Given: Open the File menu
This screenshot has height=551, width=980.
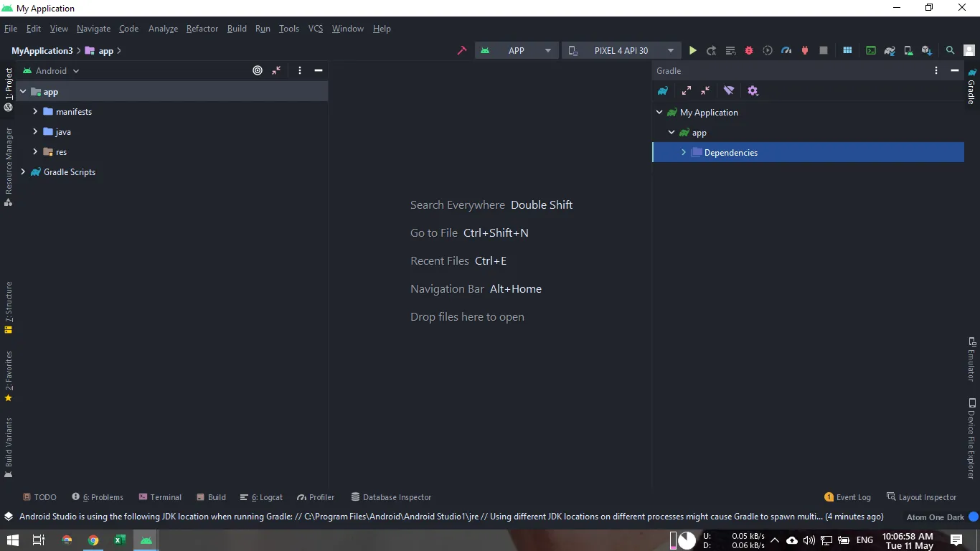Looking at the screenshot, I should pyautogui.click(x=11, y=29).
